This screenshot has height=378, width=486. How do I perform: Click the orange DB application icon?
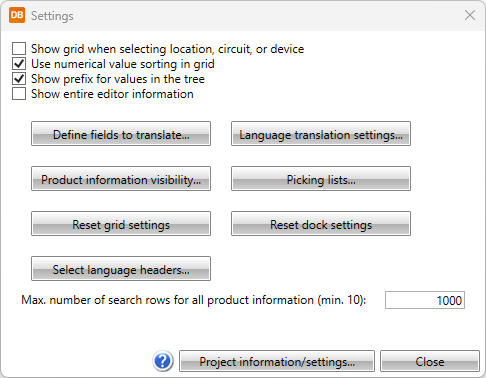17,15
